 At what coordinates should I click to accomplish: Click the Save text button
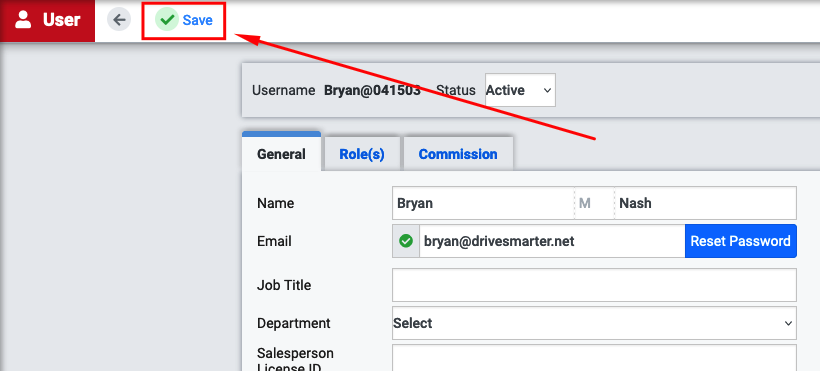coord(198,20)
